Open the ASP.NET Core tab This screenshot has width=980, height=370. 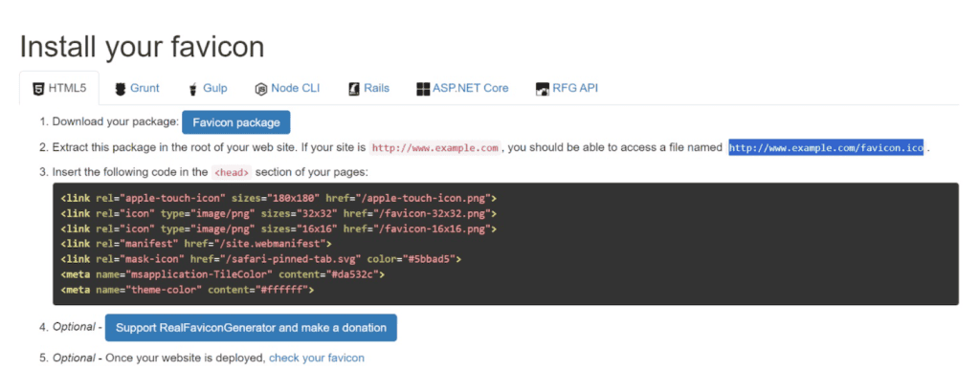(462, 89)
